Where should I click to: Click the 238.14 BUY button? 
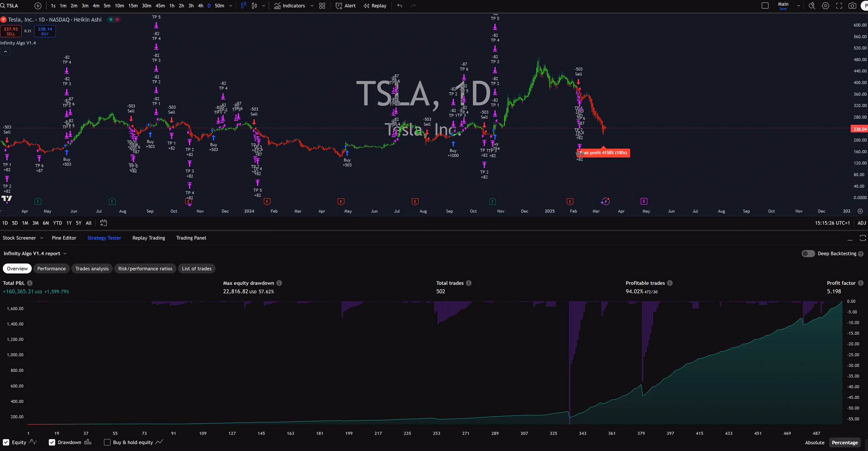[x=45, y=30]
